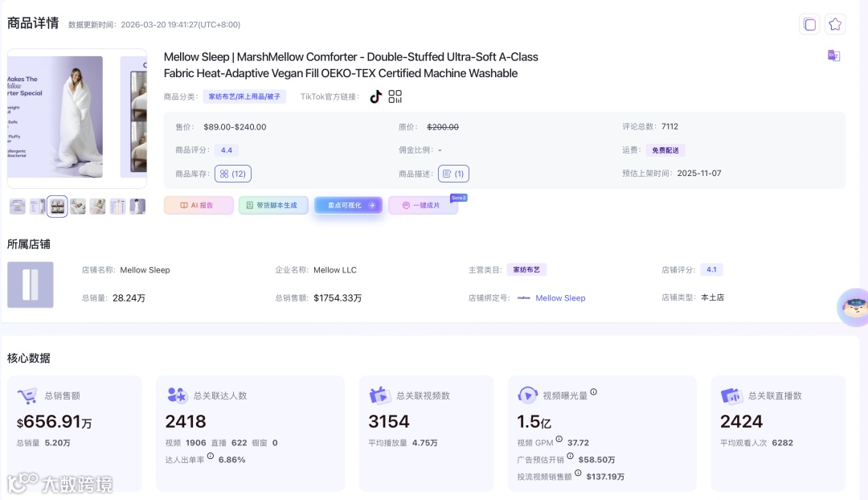
Task: Click the video exposure value 1.5亿
Action: coord(534,422)
